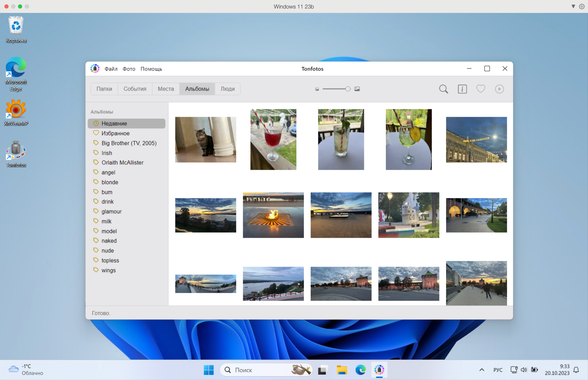Open XnViewMP desktop shortcut
This screenshot has width=588, height=380.
16,113
